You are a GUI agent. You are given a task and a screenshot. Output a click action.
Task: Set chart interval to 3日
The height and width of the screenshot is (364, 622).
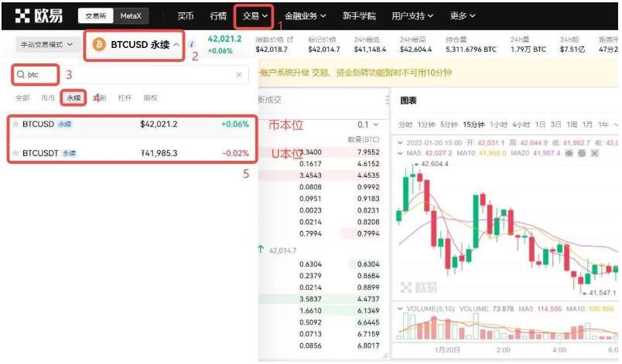[x=555, y=124]
